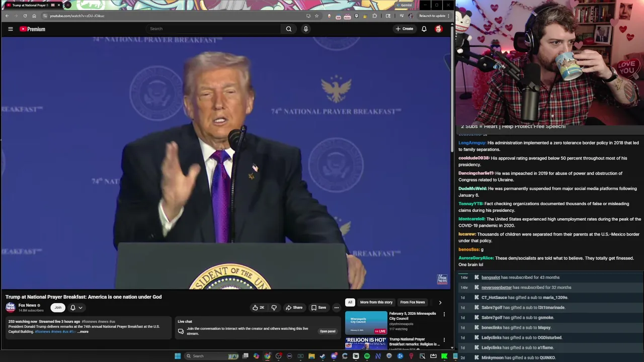Image resolution: width=644 pixels, height=362 pixels.
Task: Bookmark this page with the star icon
Action: click(x=316, y=16)
